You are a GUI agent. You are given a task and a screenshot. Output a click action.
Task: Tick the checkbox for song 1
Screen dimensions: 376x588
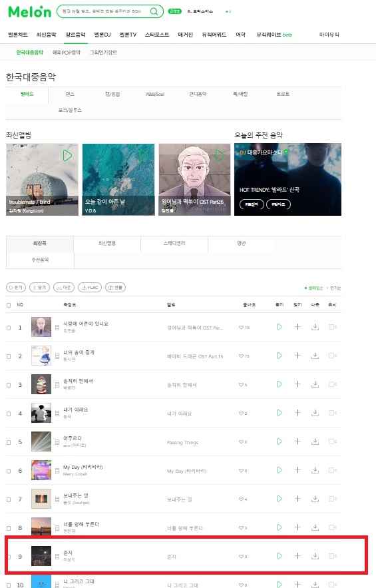[9, 328]
